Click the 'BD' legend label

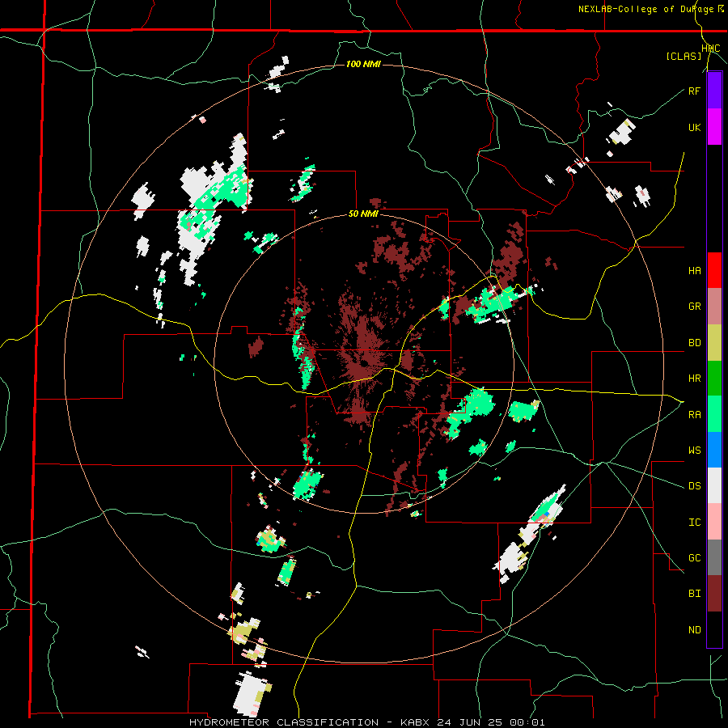click(694, 343)
